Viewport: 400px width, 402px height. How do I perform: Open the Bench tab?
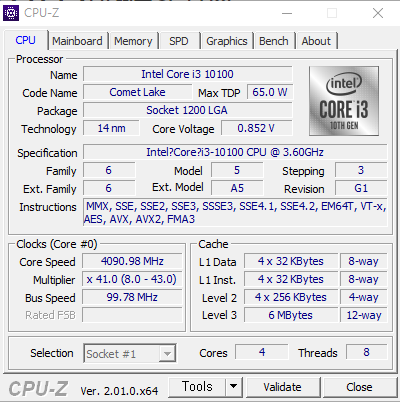click(274, 41)
